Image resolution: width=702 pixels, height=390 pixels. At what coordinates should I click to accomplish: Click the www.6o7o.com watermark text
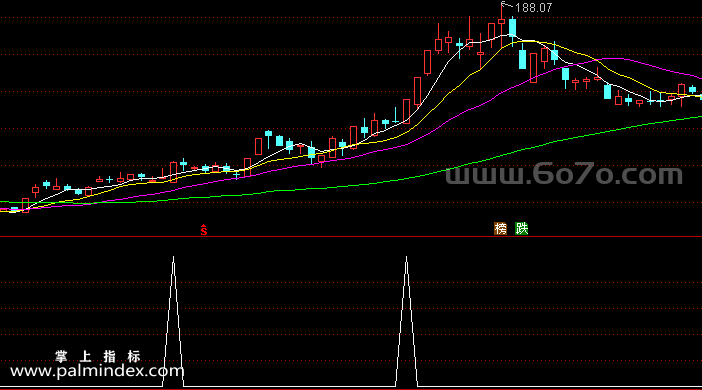pyautogui.click(x=564, y=174)
